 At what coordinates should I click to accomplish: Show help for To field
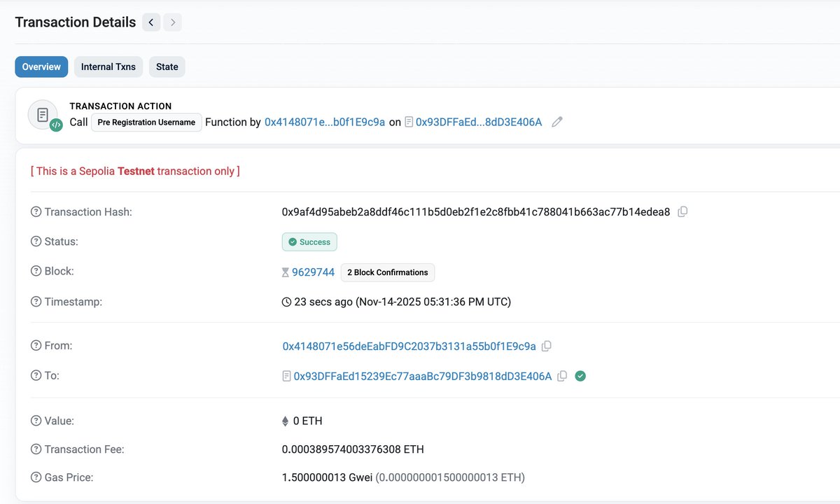click(x=36, y=375)
